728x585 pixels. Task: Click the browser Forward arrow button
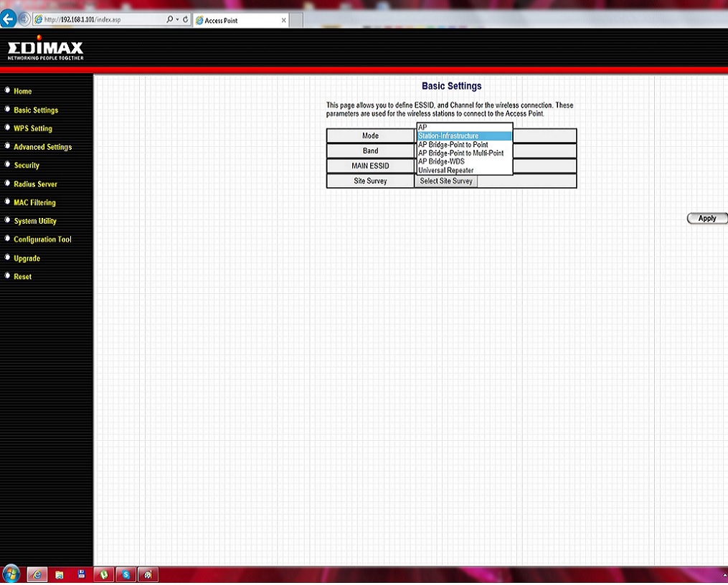25,19
